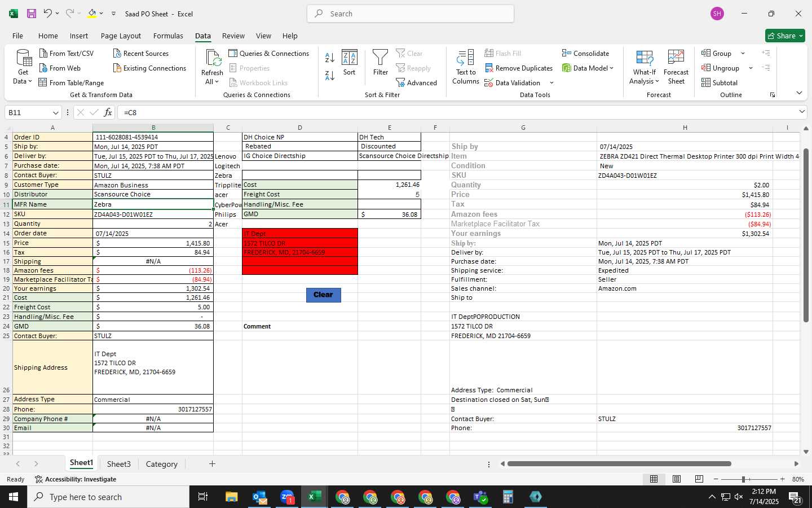Open Consolidate dialog
The height and width of the screenshot is (508, 812).
point(585,54)
